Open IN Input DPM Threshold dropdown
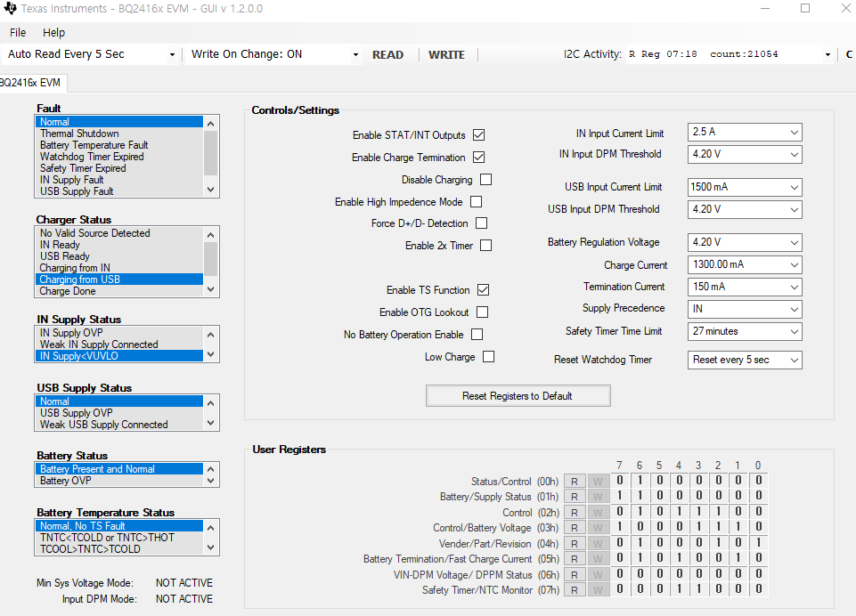The height and width of the screenshot is (616, 856). click(745, 154)
